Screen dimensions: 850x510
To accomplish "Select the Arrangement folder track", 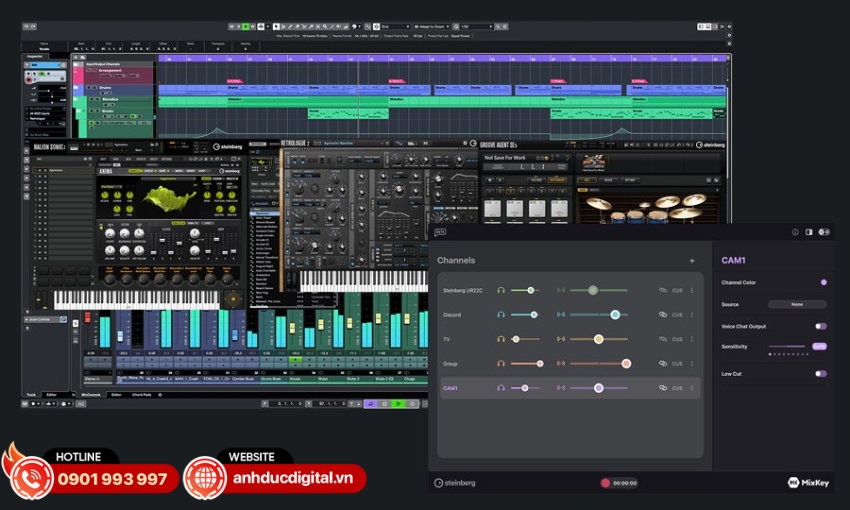I will [110, 70].
